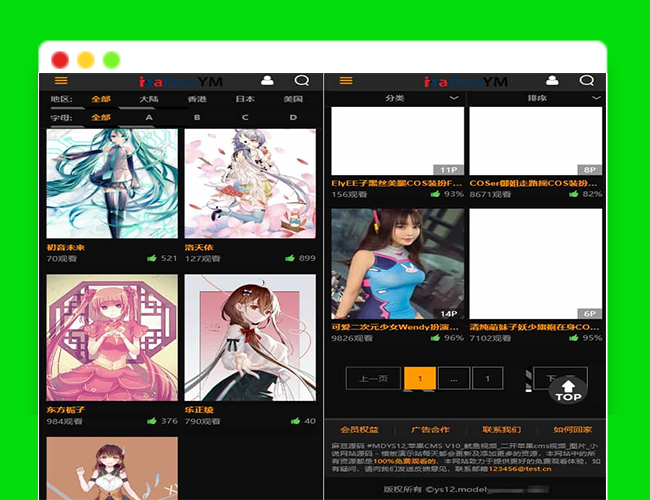Click thumbs-up icon next to 96%
Viewport: 650px width, 500px height.
435,337
